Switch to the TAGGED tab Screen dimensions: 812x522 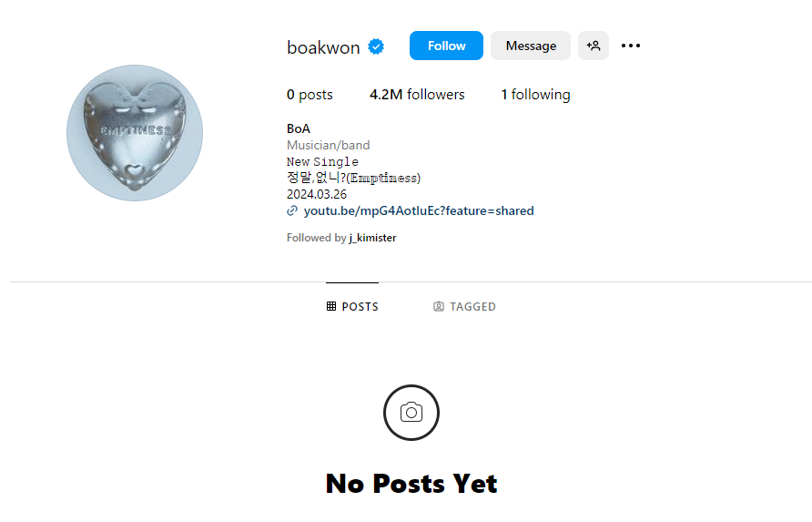(x=464, y=306)
